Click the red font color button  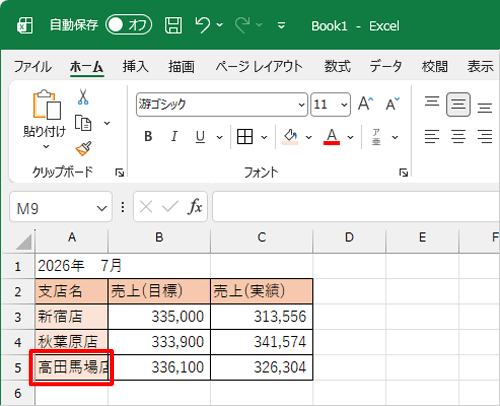[332, 137]
